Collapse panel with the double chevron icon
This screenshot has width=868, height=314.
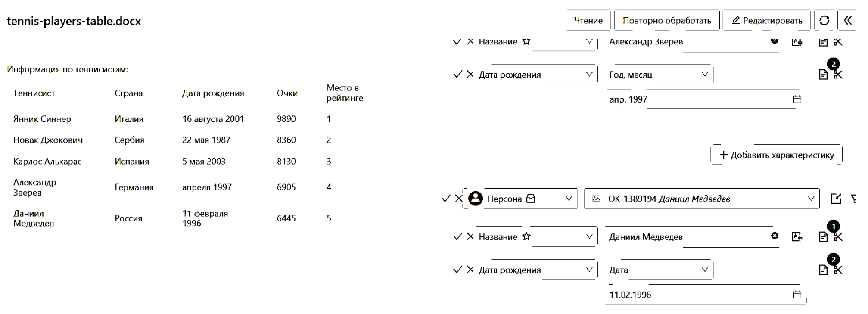[x=847, y=20]
